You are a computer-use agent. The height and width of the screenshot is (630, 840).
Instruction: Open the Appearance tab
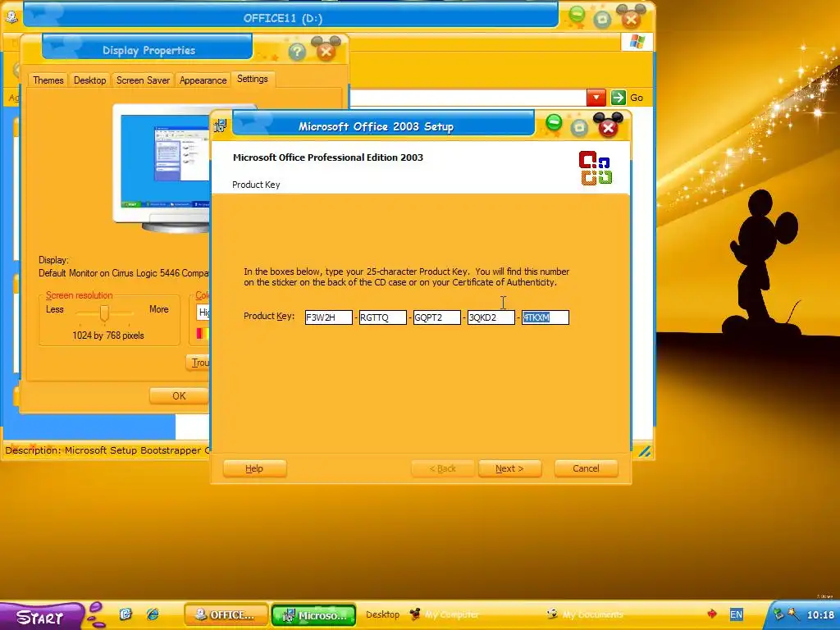(x=203, y=80)
